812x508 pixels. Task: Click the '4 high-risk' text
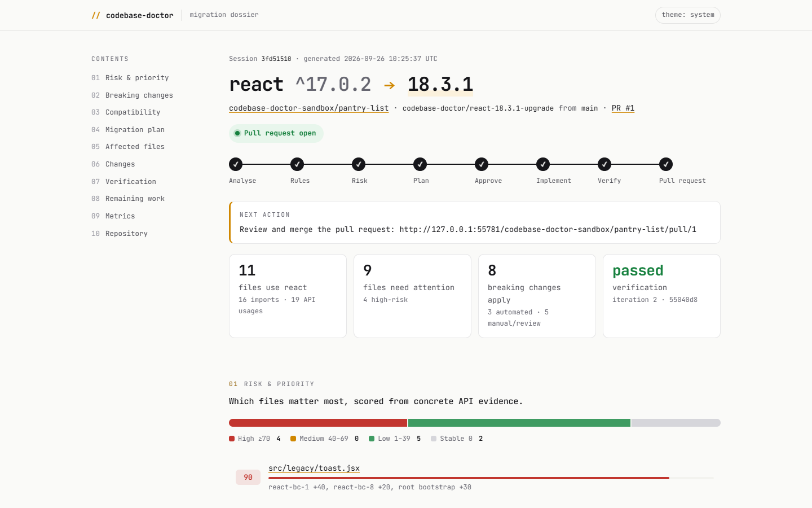[x=385, y=300]
